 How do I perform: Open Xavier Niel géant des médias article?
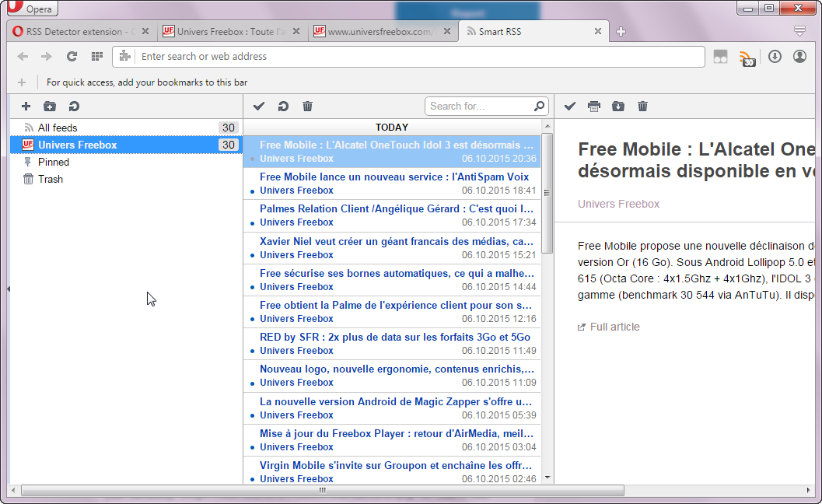coord(392,248)
